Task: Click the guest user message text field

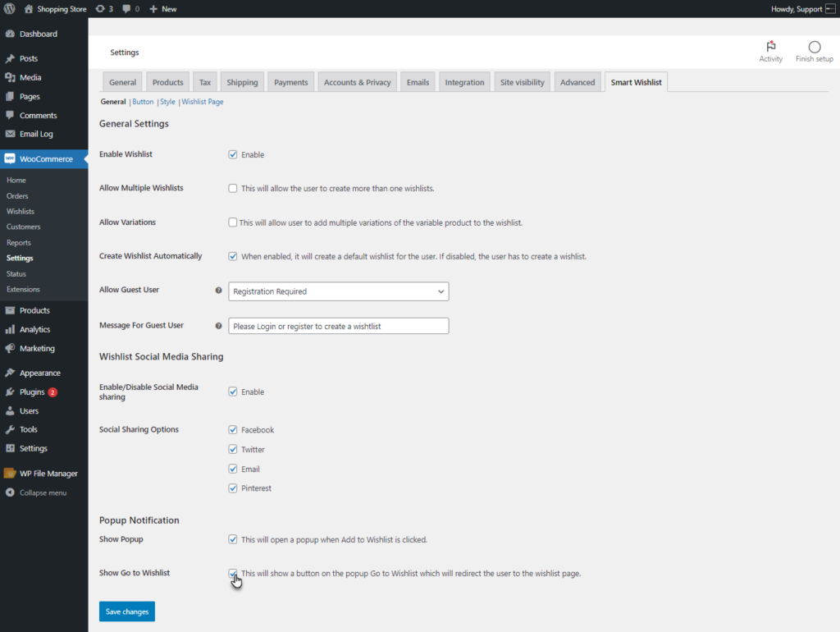Action: click(x=338, y=326)
